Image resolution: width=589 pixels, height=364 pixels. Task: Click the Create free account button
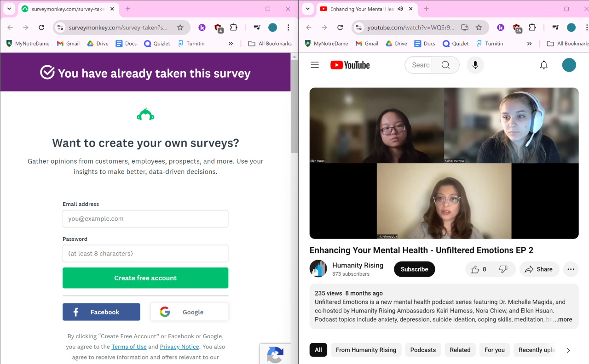[145, 278]
